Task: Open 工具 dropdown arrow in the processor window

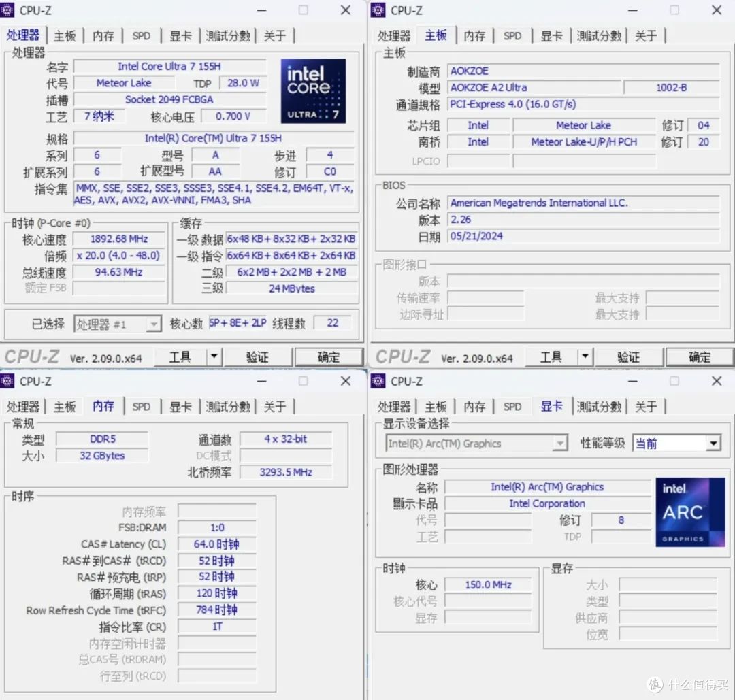Action: [x=214, y=356]
